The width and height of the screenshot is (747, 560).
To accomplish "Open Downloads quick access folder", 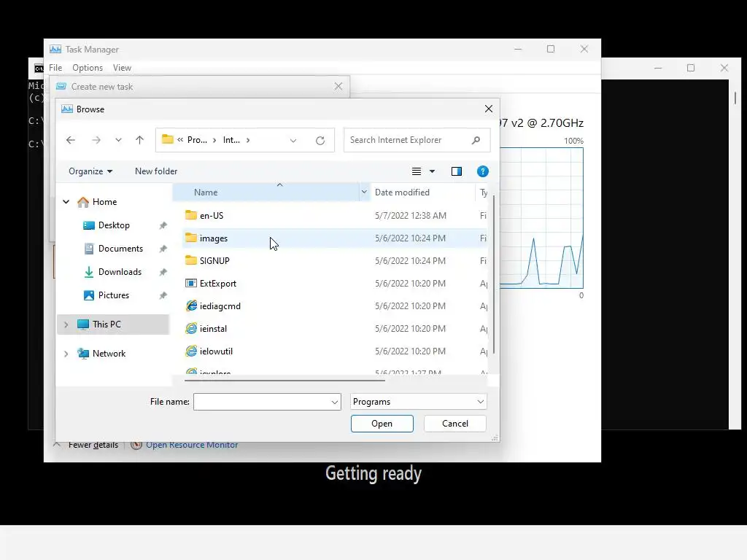I will [x=120, y=272].
